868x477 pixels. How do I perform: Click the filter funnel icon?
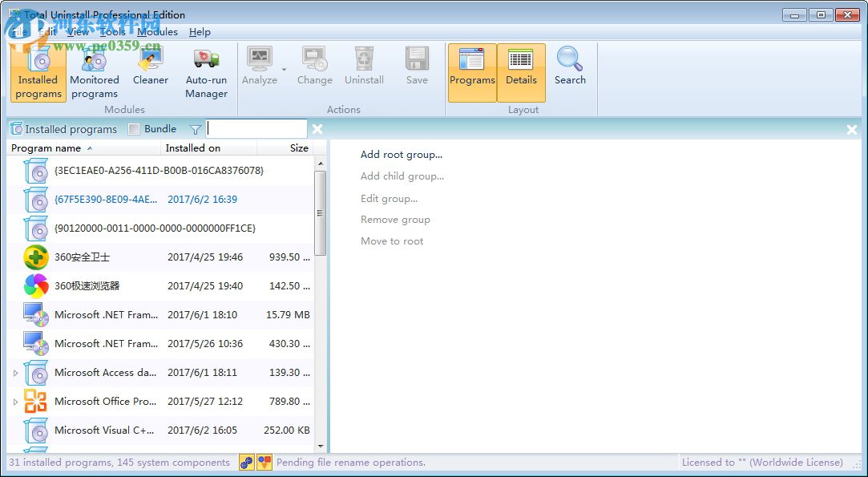coord(196,129)
